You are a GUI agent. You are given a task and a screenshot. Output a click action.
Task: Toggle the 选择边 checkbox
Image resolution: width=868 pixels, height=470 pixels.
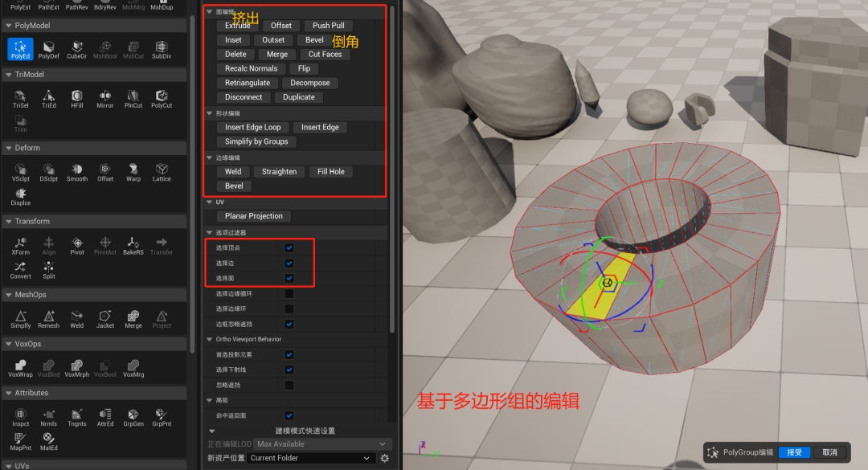click(289, 263)
